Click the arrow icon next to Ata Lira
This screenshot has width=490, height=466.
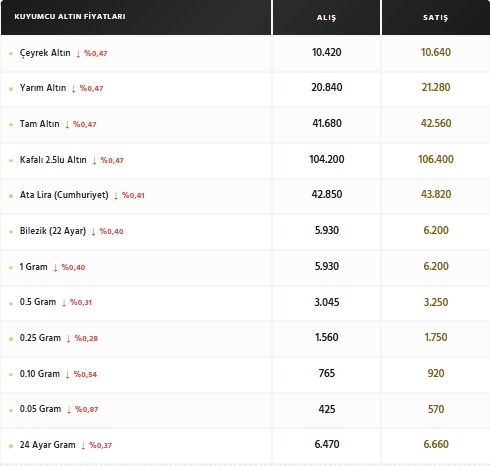tap(116, 195)
